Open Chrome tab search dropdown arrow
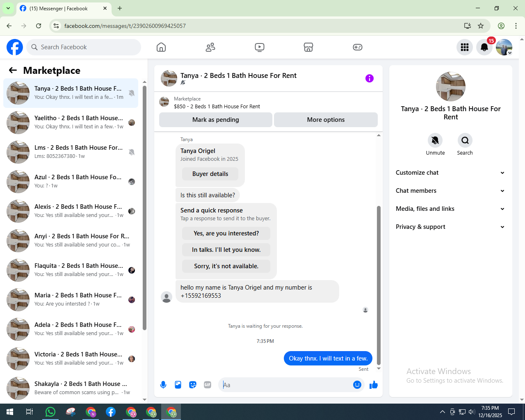Viewport: 525px width, 420px height. (8, 8)
